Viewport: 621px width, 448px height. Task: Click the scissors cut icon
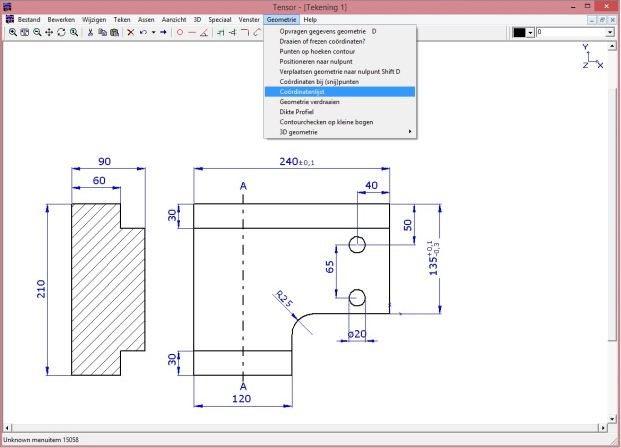pos(90,32)
